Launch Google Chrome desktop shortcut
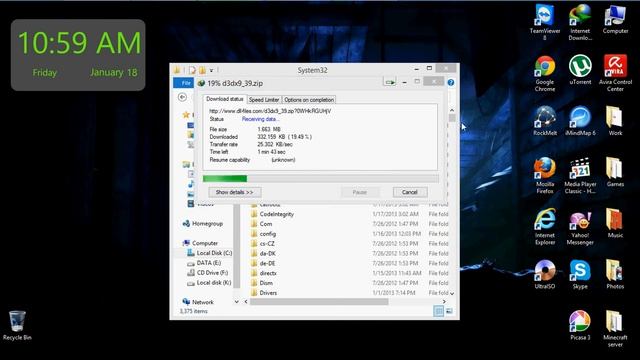 (x=544, y=74)
